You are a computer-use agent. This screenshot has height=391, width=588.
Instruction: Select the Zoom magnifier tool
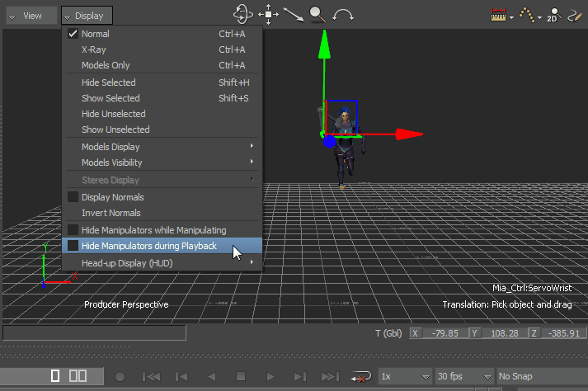318,14
